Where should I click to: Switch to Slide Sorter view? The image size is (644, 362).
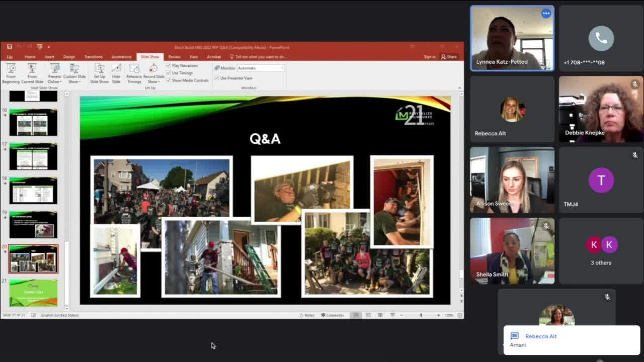[x=368, y=315]
